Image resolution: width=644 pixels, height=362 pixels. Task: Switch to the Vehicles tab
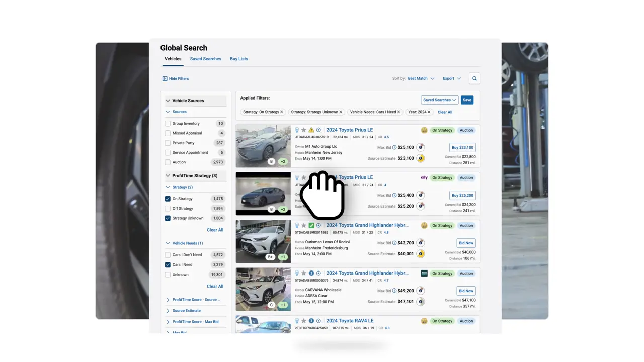tap(173, 59)
